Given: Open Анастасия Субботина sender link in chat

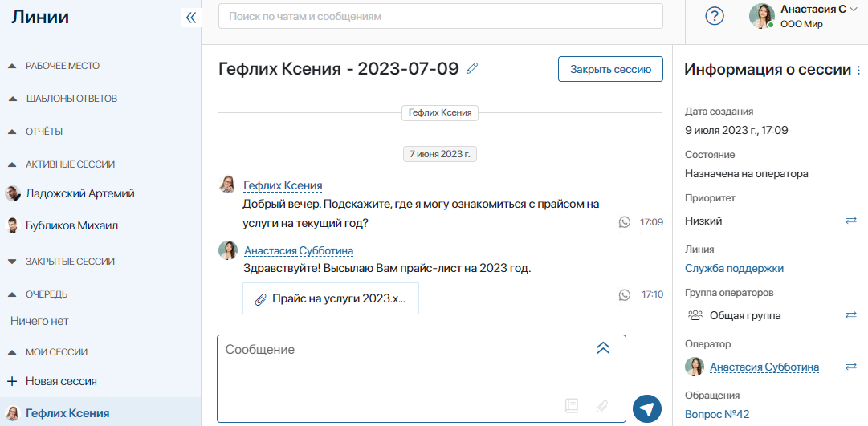Looking at the screenshot, I should (299, 250).
